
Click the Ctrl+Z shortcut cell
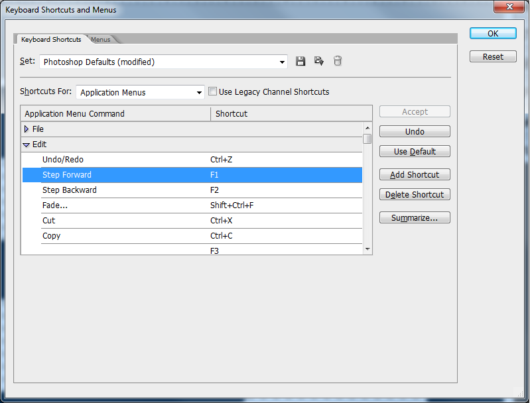coord(221,160)
